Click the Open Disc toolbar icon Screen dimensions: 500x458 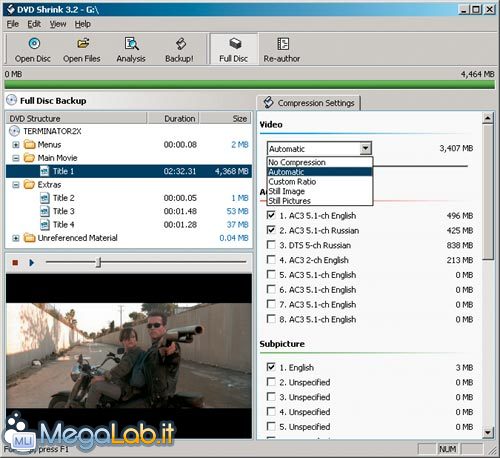pos(34,43)
